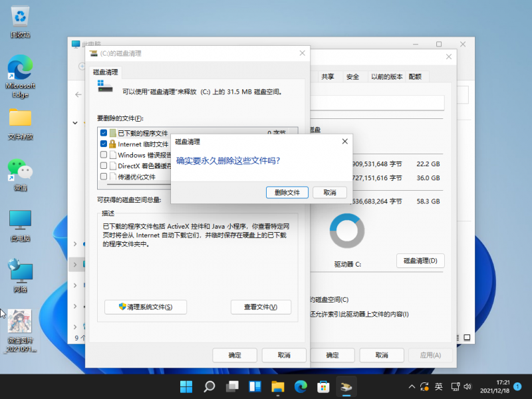Close the (C:) disk cleanup window

coord(303,53)
